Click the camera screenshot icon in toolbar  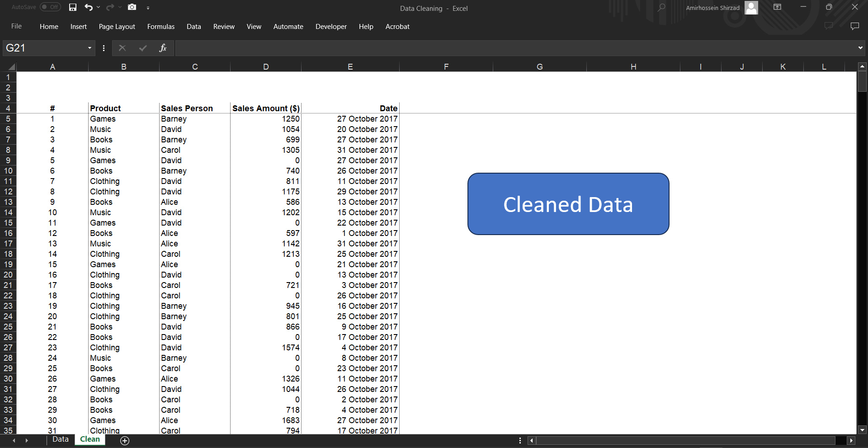click(132, 7)
